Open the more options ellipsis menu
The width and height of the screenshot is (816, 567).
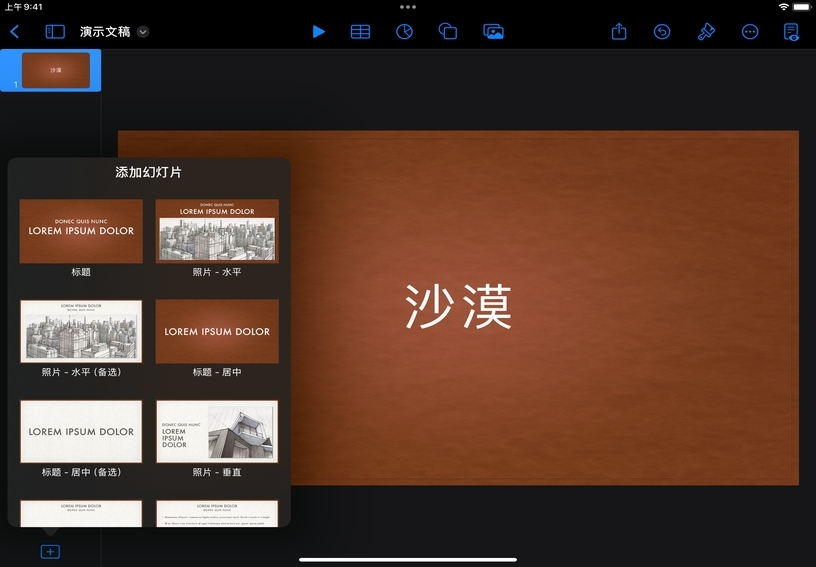tap(749, 32)
